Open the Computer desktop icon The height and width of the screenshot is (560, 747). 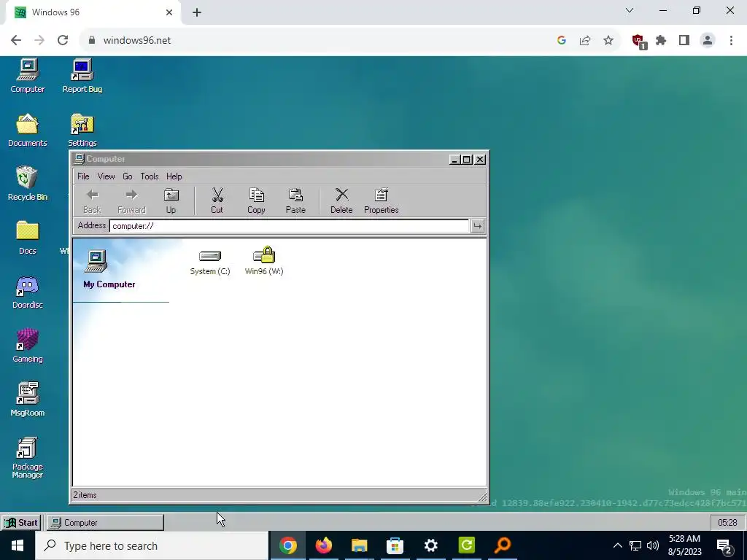pos(28,76)
